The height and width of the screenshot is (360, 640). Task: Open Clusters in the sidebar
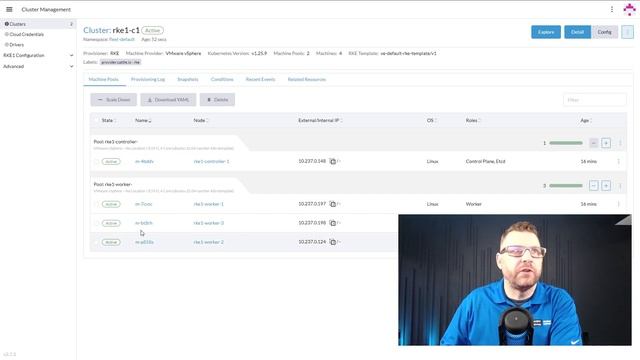coord(38,24)
